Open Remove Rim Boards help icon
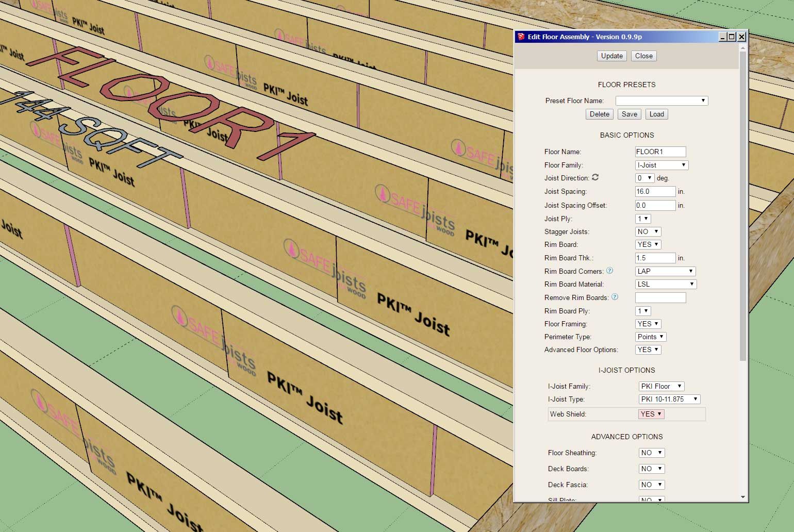Image resolution: width=794 pixels, height=532 pixels. point(615,297)
